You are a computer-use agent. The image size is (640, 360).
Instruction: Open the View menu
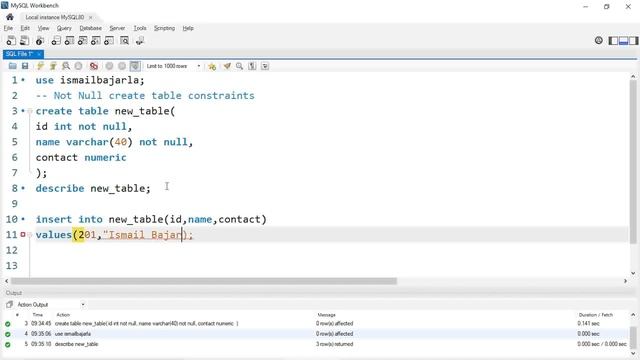(43, 28)
